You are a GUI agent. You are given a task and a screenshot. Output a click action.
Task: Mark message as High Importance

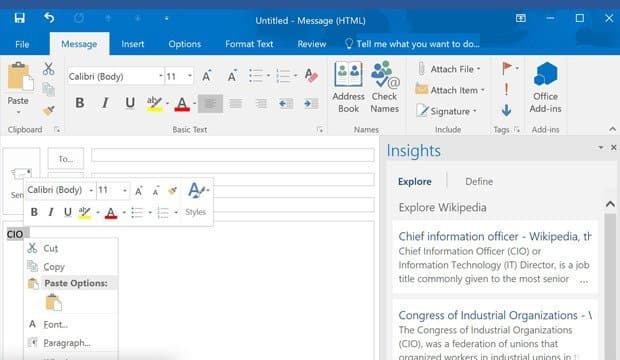tap(507, 89)
